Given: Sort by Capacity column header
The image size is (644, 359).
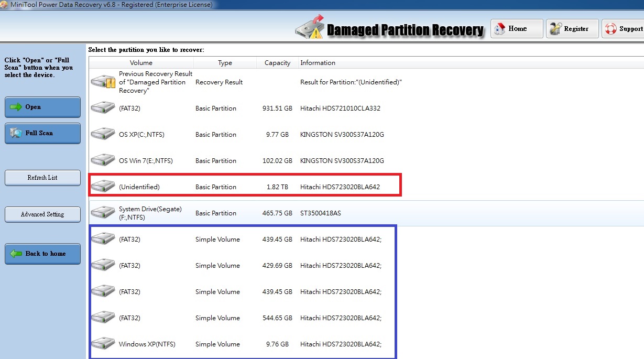Looking at the screenshot, I should coord(277,63).
